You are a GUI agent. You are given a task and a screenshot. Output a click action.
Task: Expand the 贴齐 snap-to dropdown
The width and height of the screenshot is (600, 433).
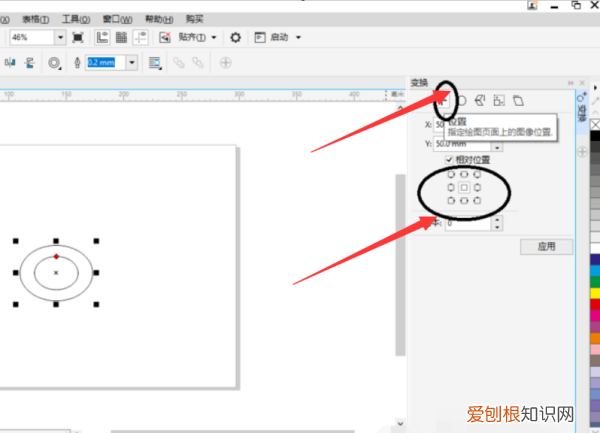click(x=215, y=37)
